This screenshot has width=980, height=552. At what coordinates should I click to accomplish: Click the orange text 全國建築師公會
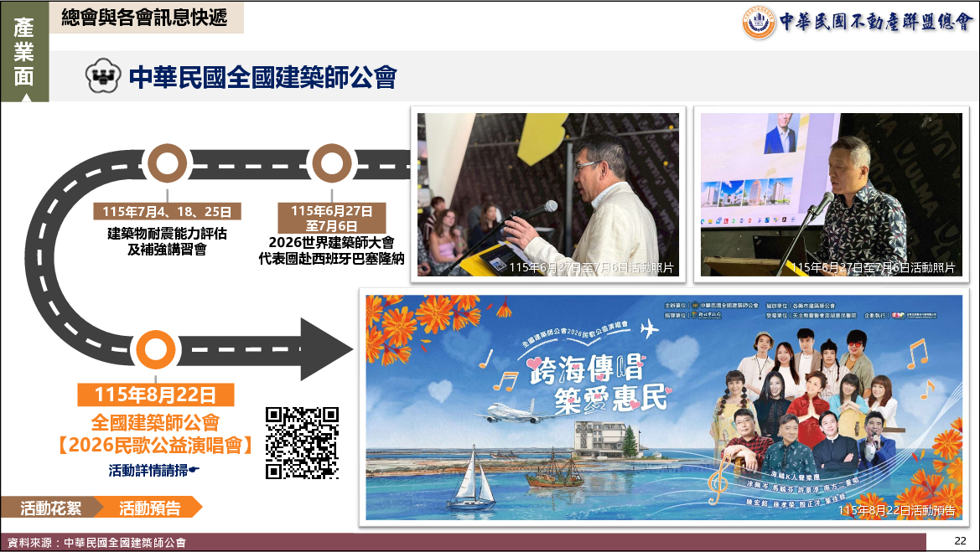pos(156,423)
